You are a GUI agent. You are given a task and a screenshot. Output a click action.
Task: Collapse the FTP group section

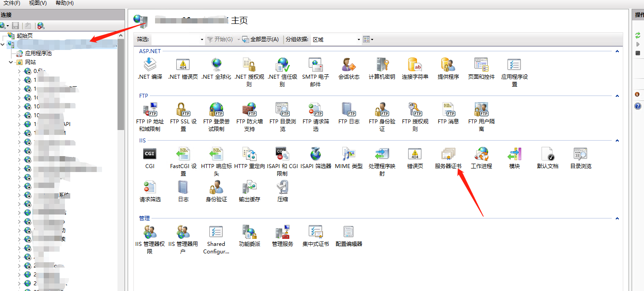click(617, 96)
